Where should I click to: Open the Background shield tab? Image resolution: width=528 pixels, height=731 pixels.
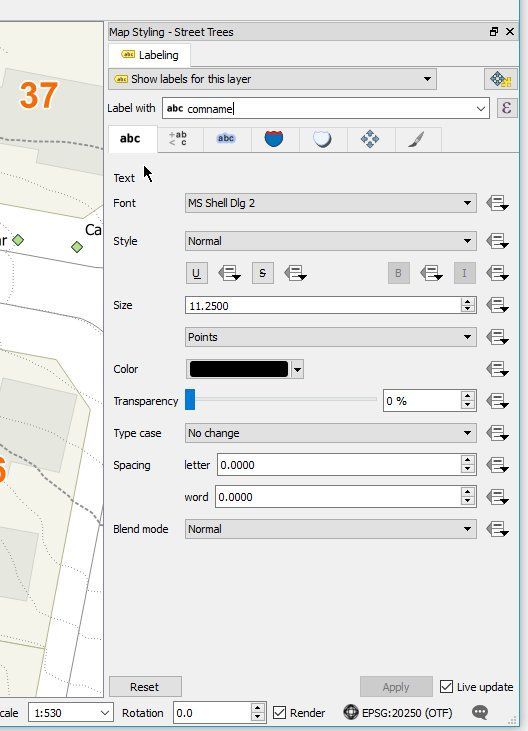coord(274,138)
